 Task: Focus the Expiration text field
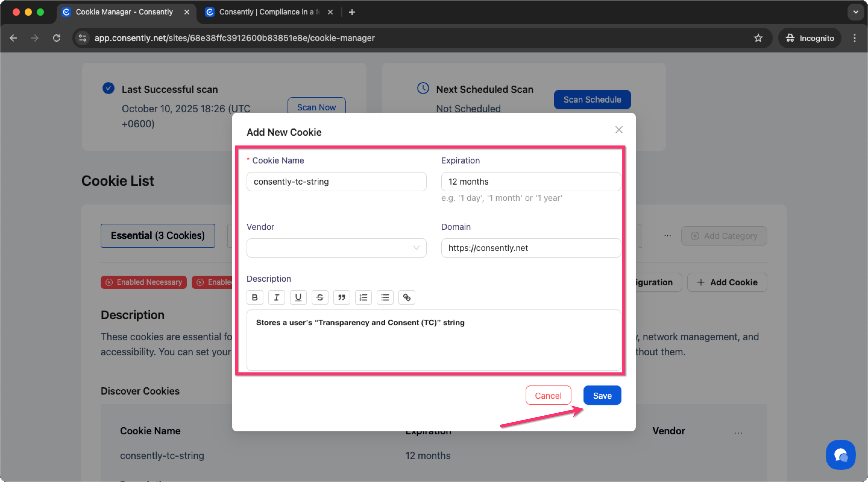click(x=531, y=182)
